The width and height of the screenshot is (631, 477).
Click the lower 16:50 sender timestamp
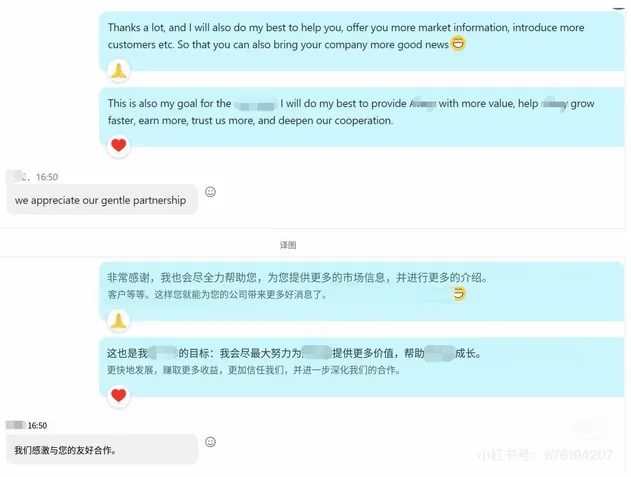click(x=37, y=425)
